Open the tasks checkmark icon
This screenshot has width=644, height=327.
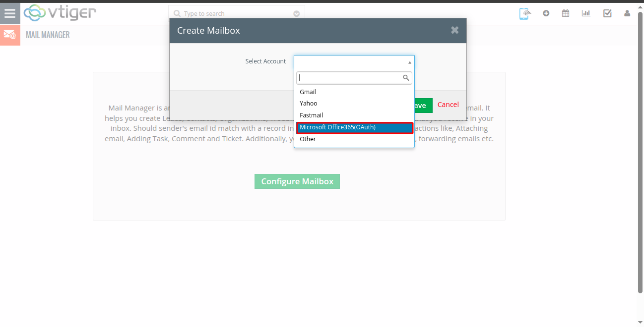pyautogui.click(x=607, y=13)
